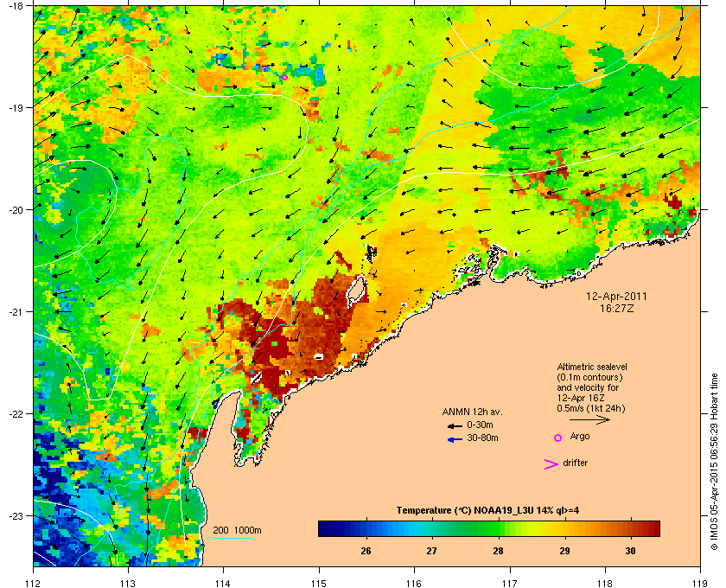Image resolution: width=726 pixels, height=588 pixels.
Task: Click the blue 30-80m arrow legend symbol
Action: 455,439
